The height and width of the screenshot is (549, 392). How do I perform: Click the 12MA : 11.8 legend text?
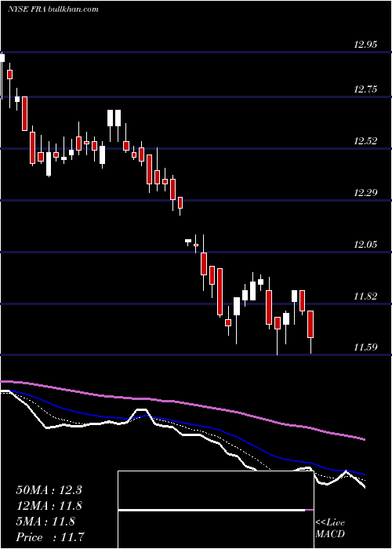tap(49, 506)
